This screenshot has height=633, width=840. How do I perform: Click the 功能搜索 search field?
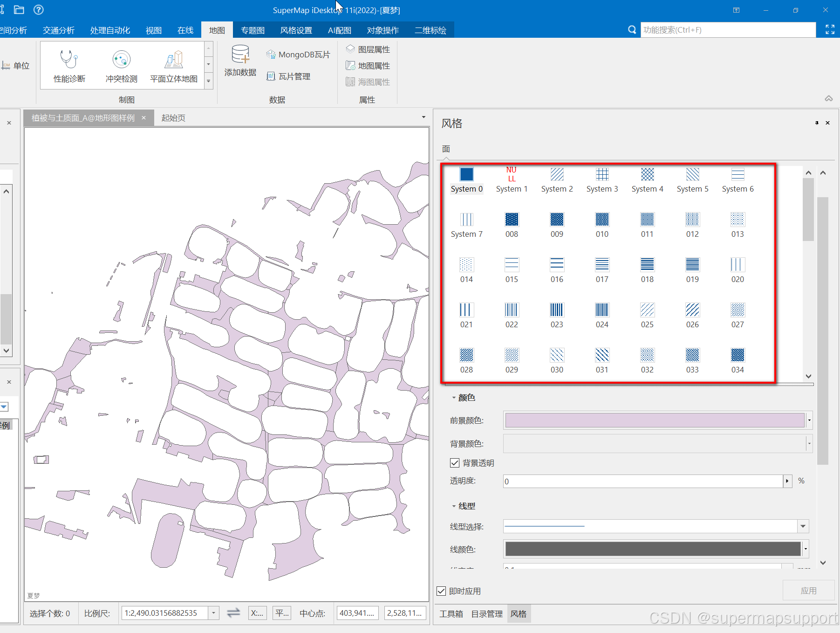coord(728,30)
